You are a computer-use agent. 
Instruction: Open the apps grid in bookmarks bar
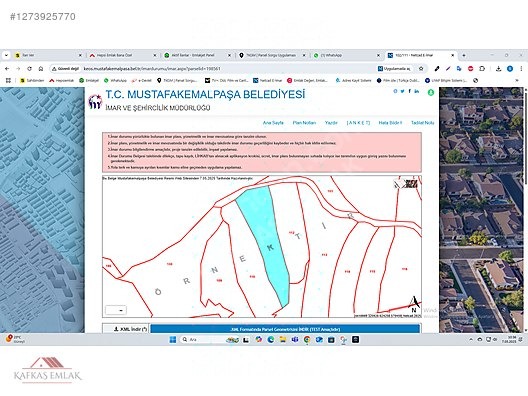click(8, 80)
